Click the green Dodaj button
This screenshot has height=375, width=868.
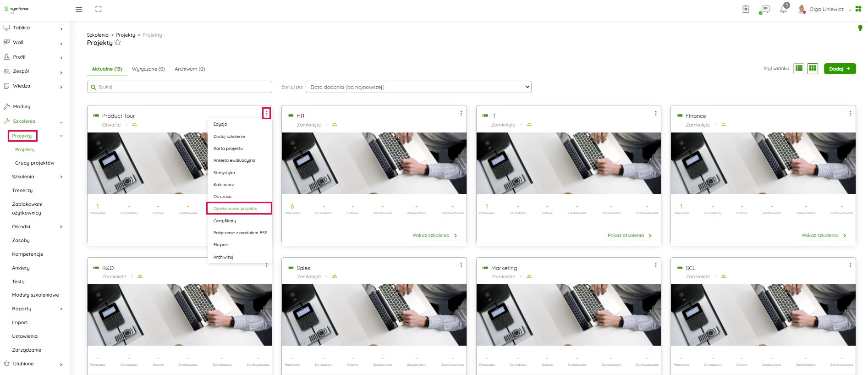pos(840,69)
